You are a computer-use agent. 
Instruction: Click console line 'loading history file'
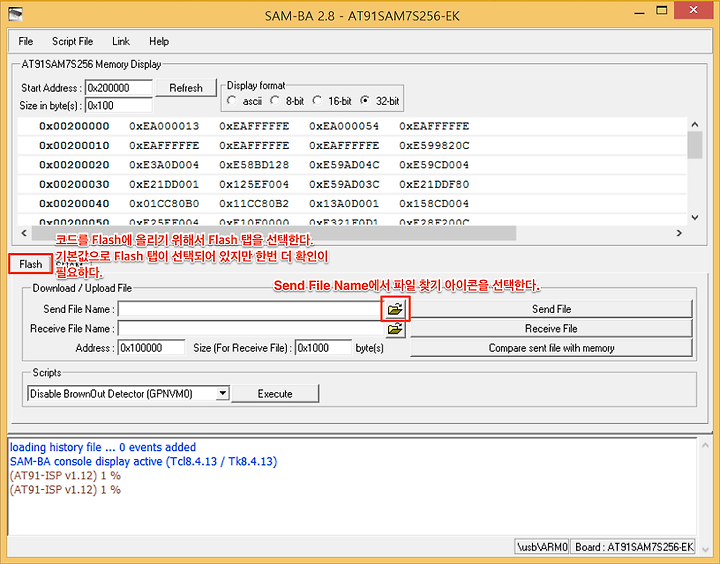(103, 447)
